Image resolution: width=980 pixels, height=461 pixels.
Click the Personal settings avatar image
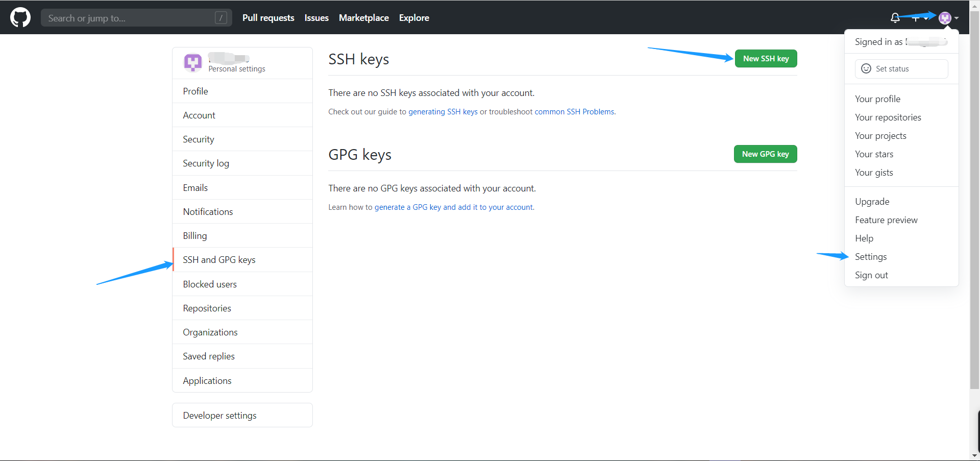(192, 63)
